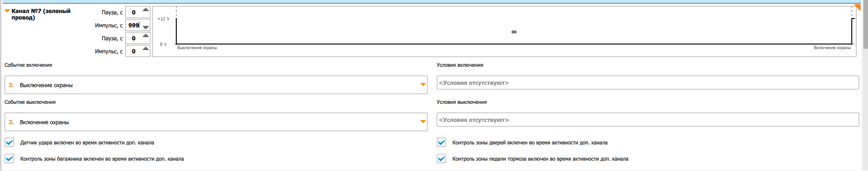
Task: Toggle 'Контроль зоны педали тормоза' checkbox
Action: click(441, 159)
